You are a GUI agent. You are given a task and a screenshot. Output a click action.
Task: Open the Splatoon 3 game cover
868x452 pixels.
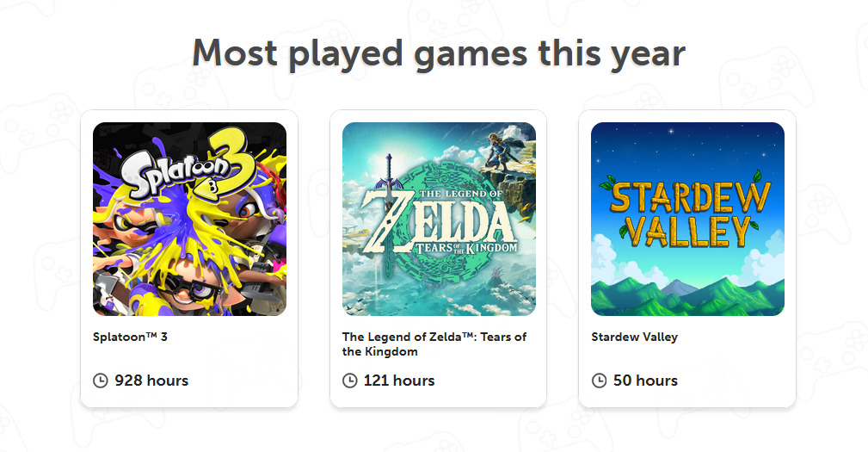[189, 219]
